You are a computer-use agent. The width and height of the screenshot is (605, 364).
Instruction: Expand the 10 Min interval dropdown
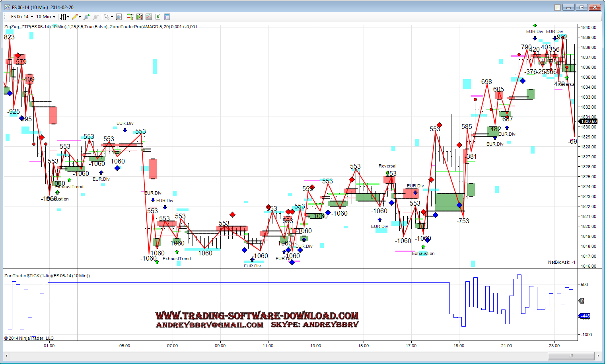pyautogui.click(x=46, y=17)
